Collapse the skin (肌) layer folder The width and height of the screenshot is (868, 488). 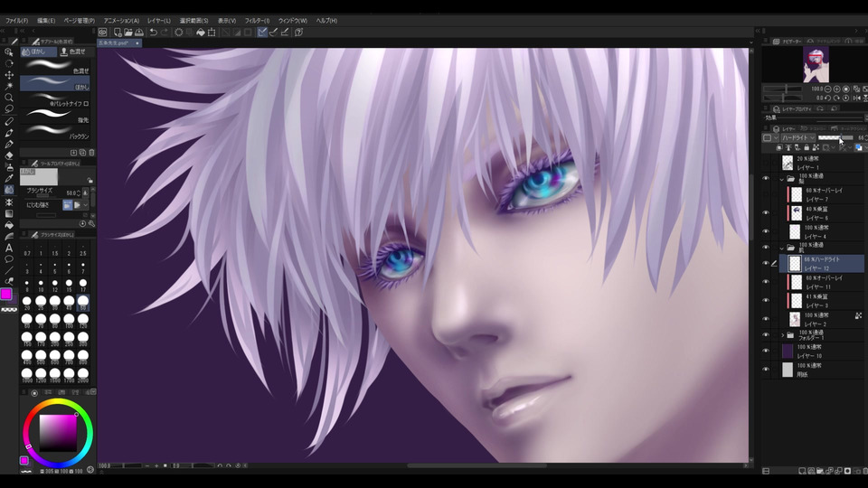point(781,248)
